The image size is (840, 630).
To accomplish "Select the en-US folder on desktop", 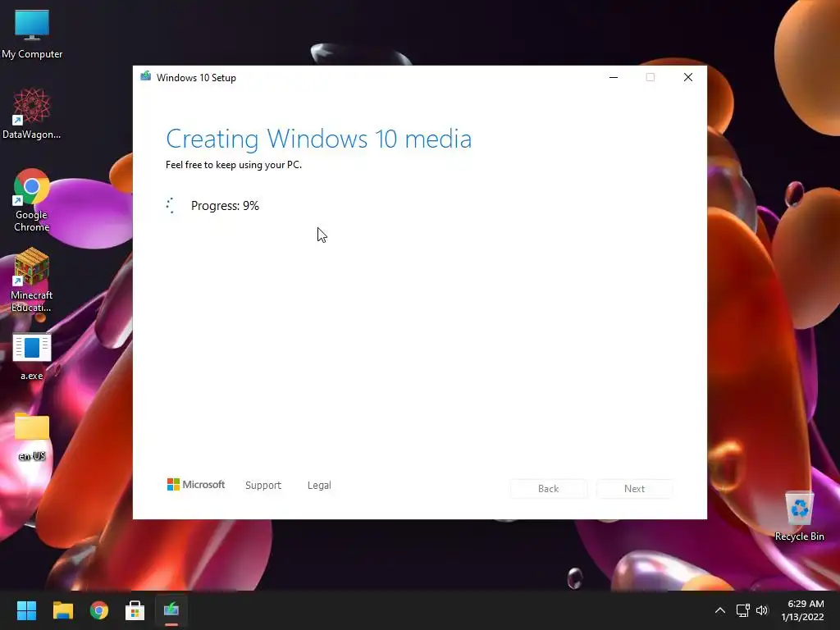I will pyautogui.click(x=32, y=437).
